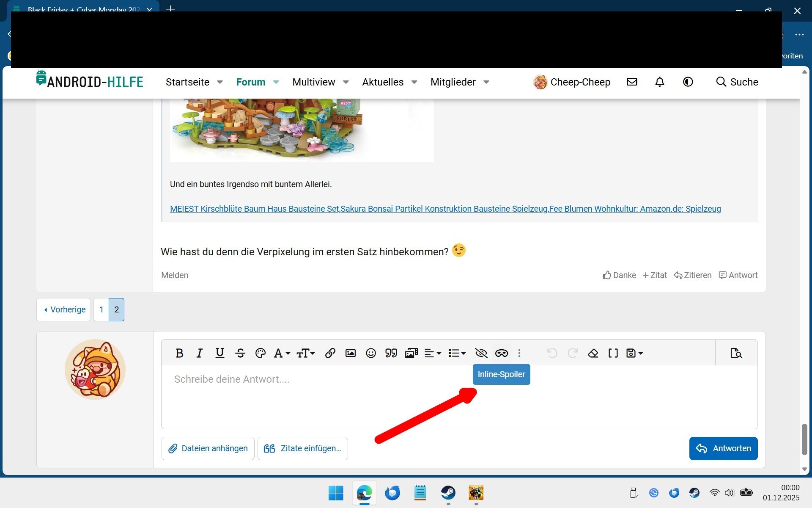Open the Forum menu

(x=251, y=82)
